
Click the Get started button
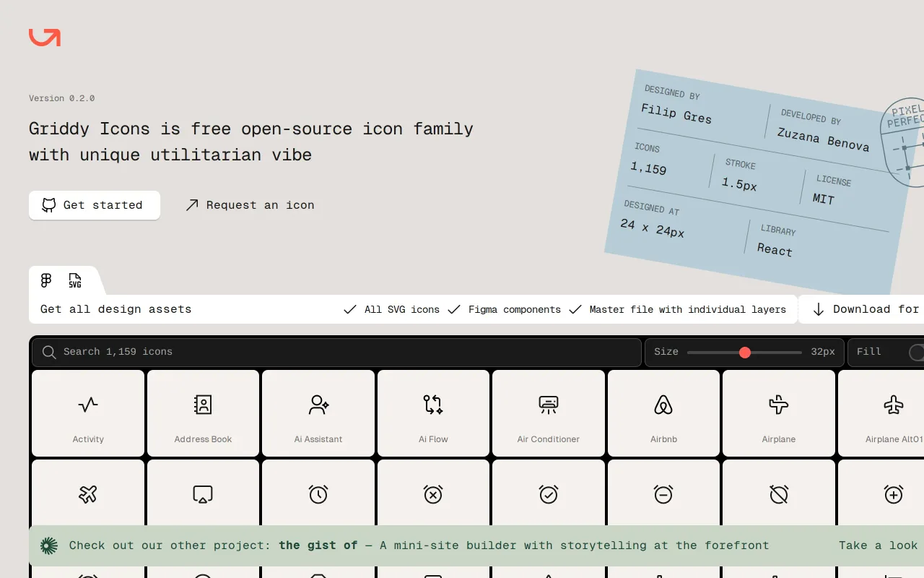click(95, 205)
